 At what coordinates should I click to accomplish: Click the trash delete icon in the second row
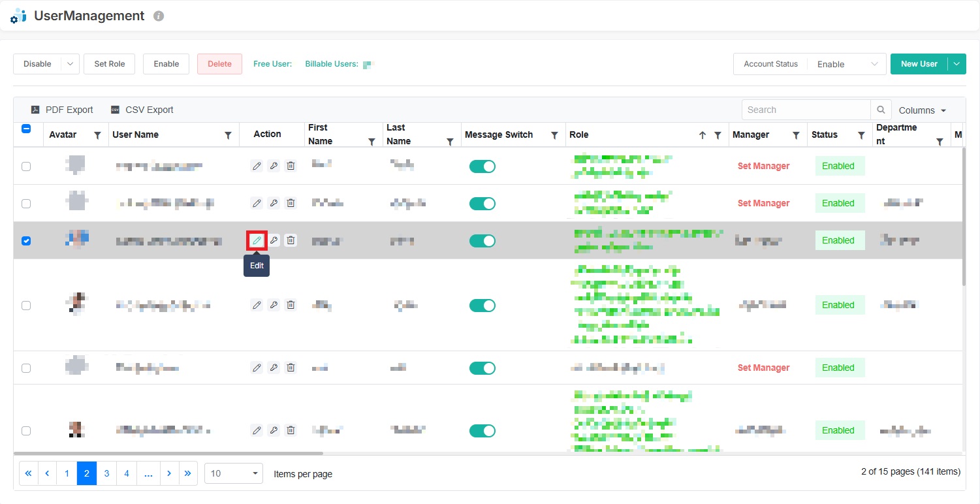pos(291,203)
